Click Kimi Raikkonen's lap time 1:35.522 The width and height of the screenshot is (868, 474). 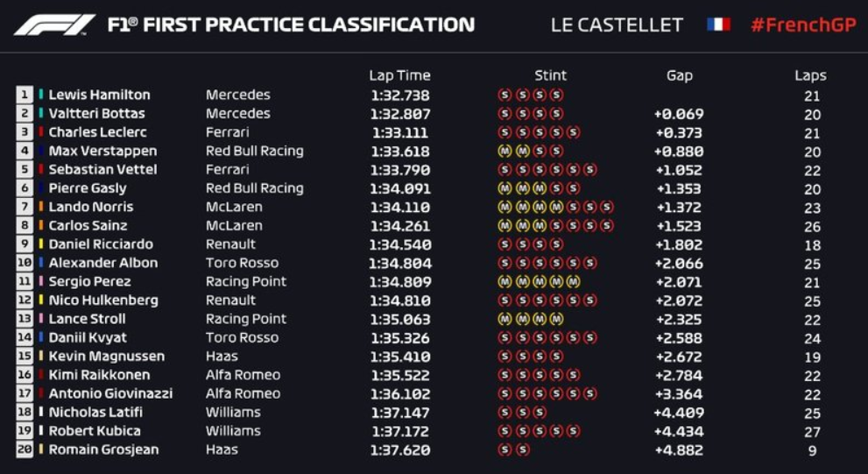399,375
